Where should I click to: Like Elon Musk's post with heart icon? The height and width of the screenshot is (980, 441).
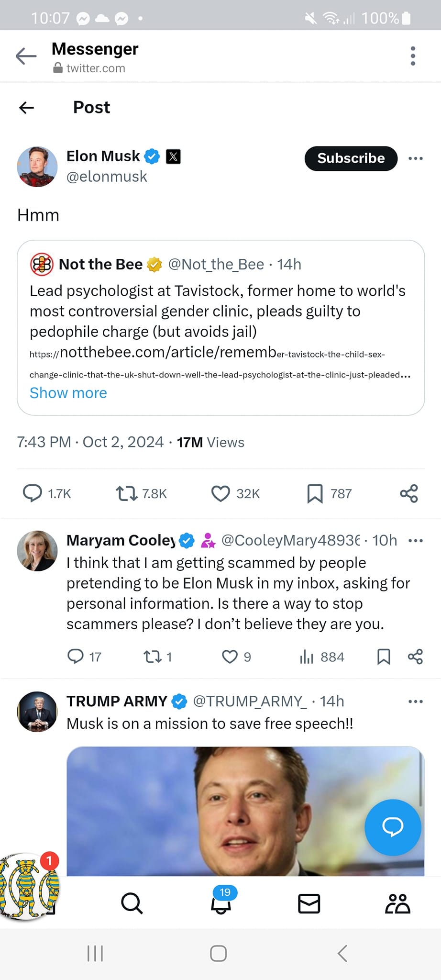point(220,493)
